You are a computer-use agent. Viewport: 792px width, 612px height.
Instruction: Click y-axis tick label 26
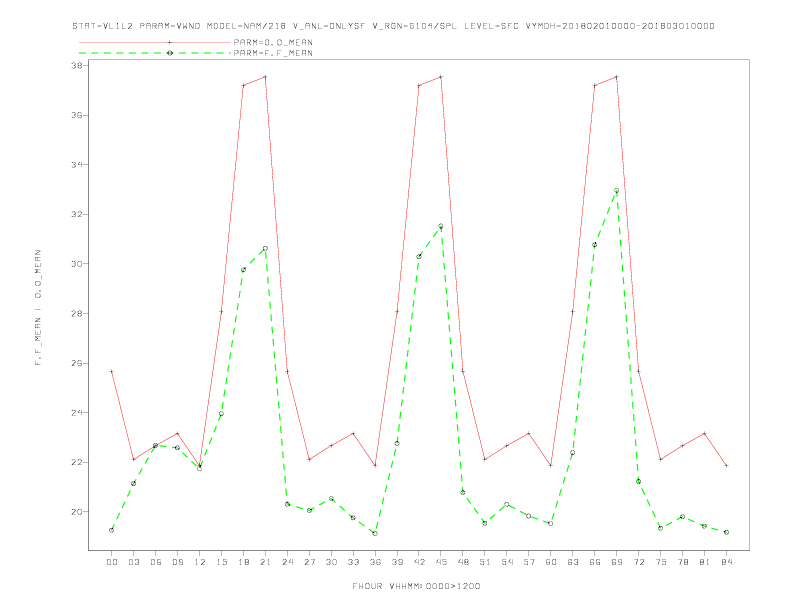tap(77, 363)
